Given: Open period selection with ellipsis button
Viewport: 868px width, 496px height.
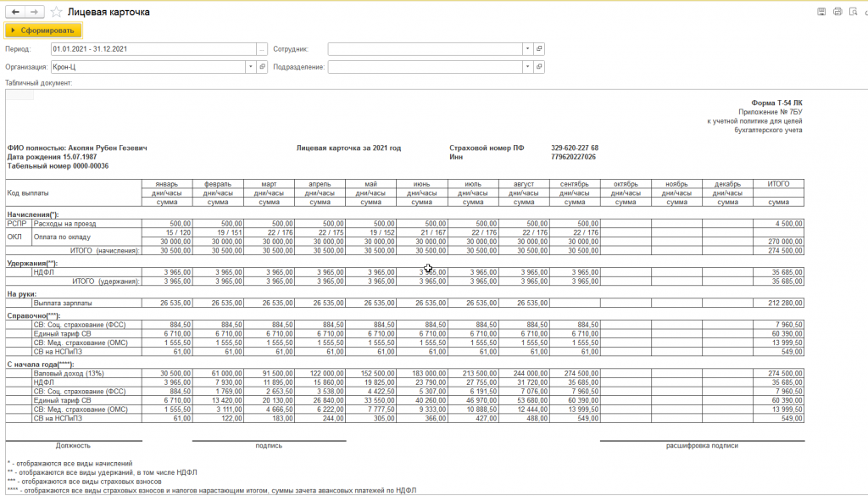Looking at the screenshot, I should point(262,48).
